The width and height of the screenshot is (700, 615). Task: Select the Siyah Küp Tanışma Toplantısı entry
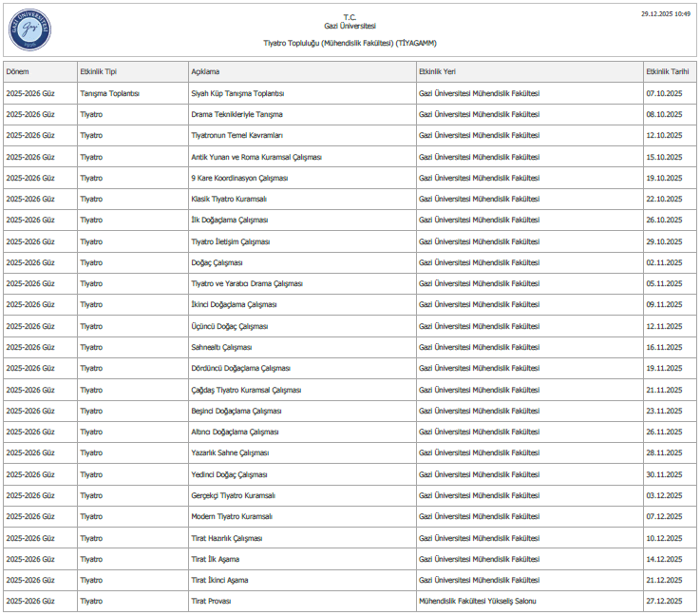pyautogui.click(x=237, y=93)
